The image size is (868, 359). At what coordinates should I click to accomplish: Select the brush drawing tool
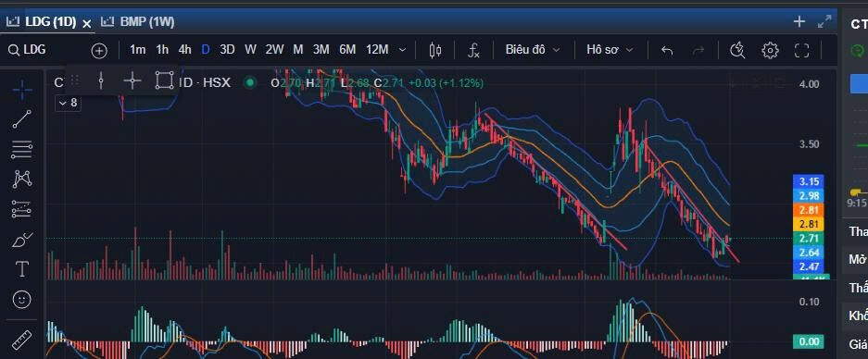[22, 240]
